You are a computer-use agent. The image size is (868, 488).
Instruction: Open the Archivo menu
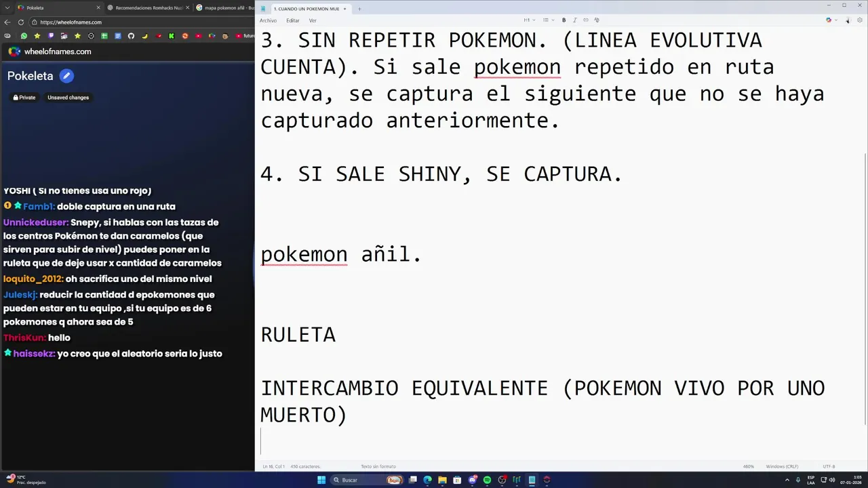coord(268,20)
